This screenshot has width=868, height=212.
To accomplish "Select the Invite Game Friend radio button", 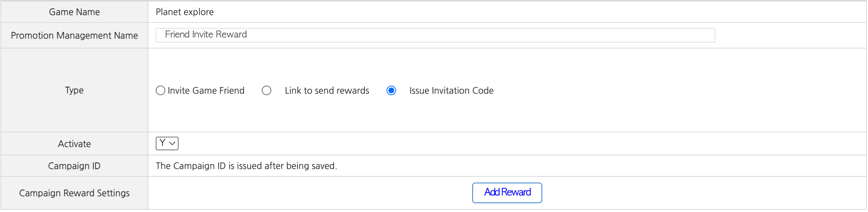I will 160,91.
